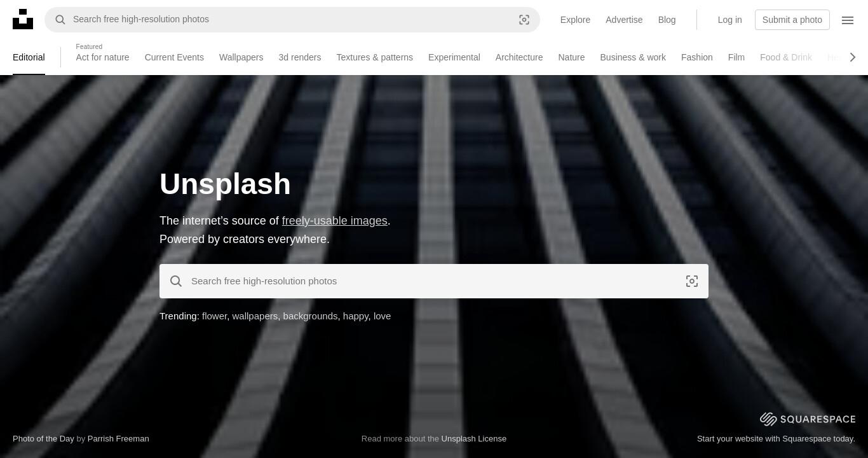Search trending term happy
This screenshot has height=458, width=868.
[355, 316]
